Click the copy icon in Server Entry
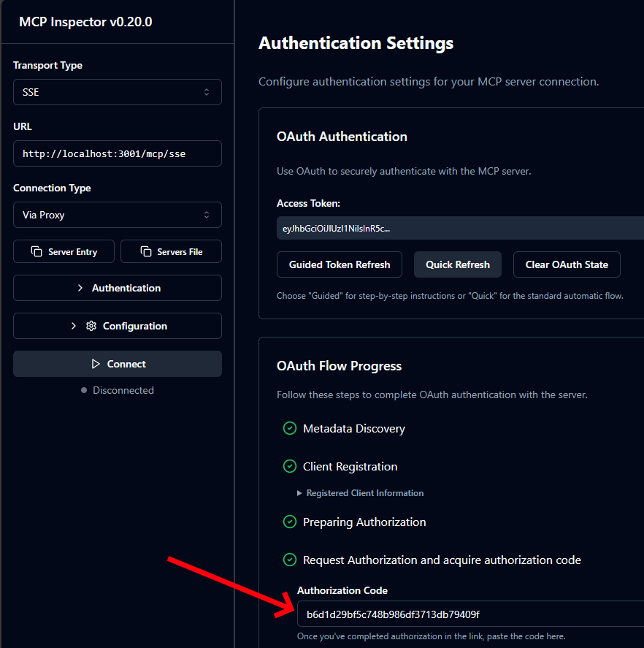 click(x=37, y=252)
